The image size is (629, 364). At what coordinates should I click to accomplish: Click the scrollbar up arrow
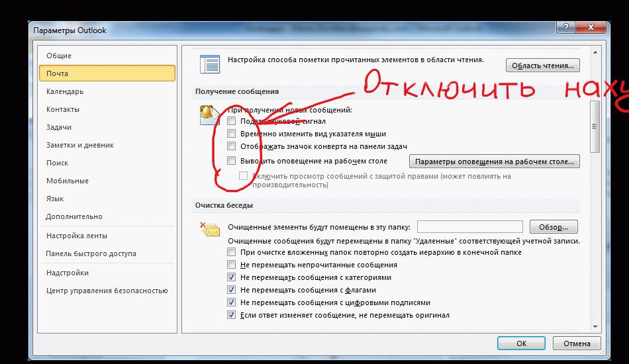point(595,52)
